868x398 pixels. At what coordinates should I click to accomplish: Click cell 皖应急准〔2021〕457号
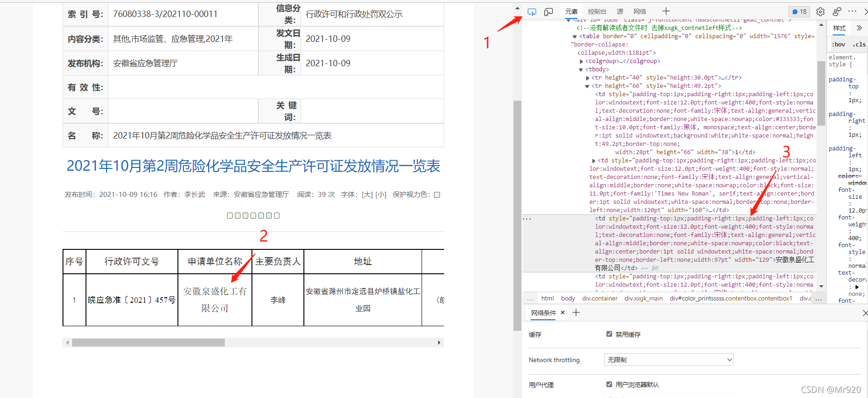pyautogui.click(x=131, y=300)
